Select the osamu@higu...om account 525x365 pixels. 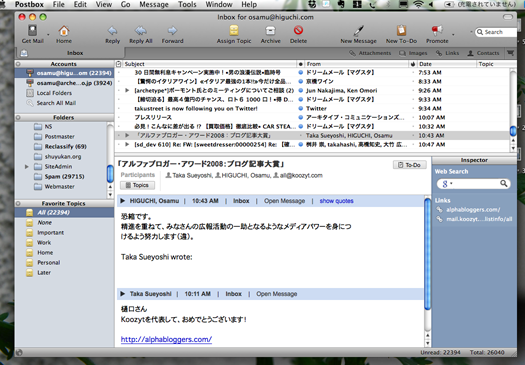click(64, 73)
